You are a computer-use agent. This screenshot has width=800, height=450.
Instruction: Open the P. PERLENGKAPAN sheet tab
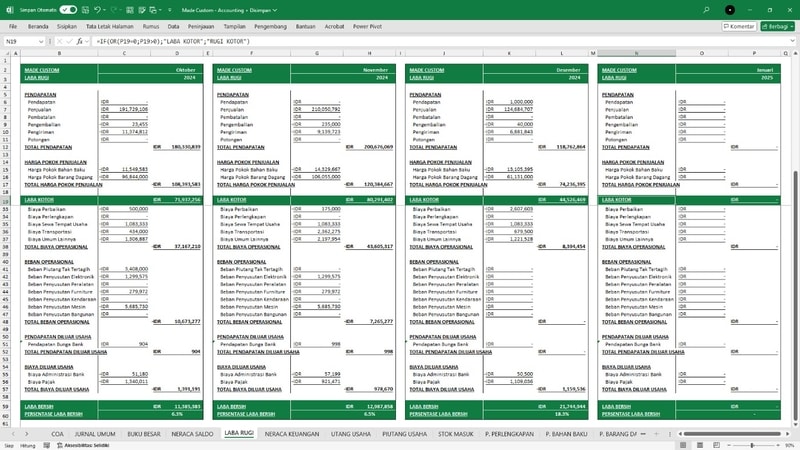pyautogui.click(x=509, y=434)
